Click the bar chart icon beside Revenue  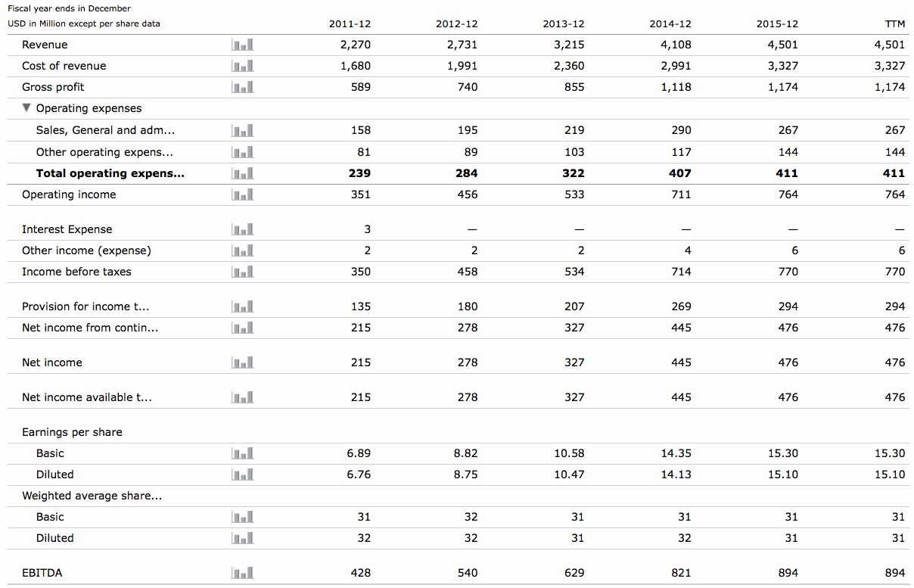point(242,45)
